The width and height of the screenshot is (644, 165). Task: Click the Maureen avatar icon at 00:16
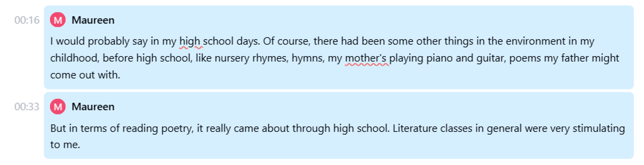[x=58, y=20]
